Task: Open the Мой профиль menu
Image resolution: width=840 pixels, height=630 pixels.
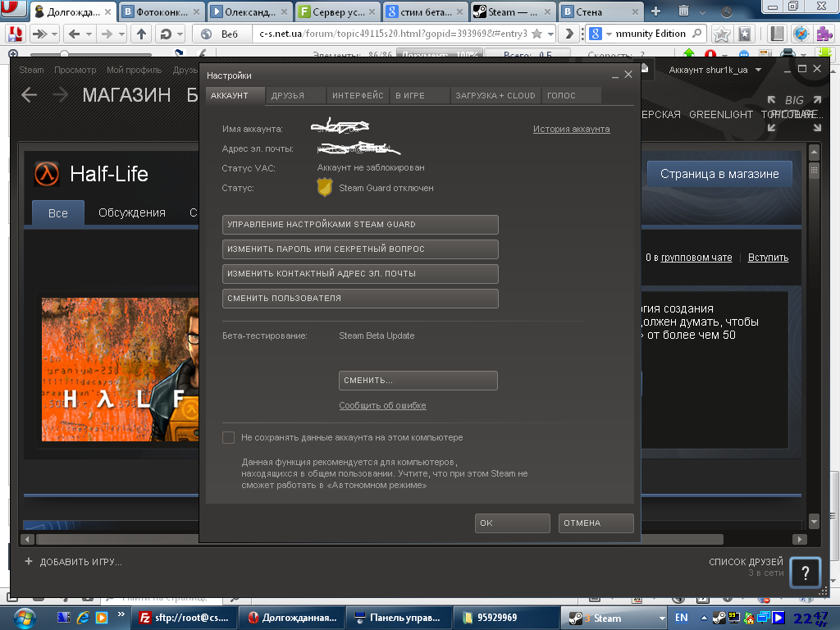Action: 134,71
